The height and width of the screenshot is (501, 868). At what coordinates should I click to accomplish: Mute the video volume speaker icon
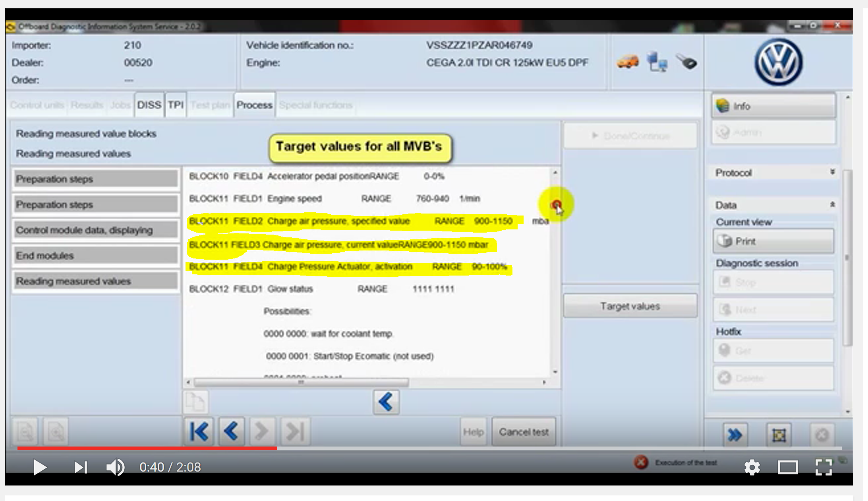[116, 467]
